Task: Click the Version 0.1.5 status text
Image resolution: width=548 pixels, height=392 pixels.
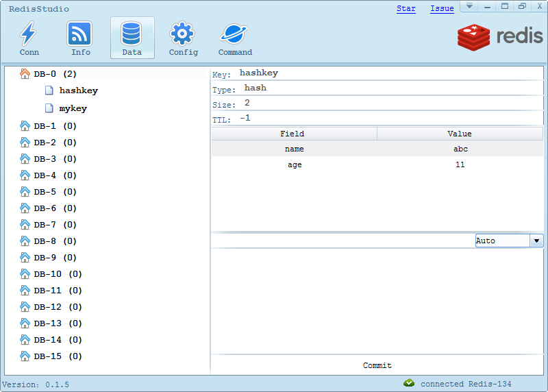Action: tap(36, 384)
